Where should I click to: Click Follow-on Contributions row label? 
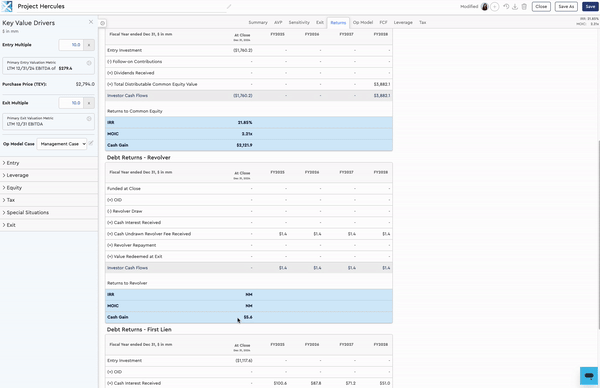click(134, 62)
